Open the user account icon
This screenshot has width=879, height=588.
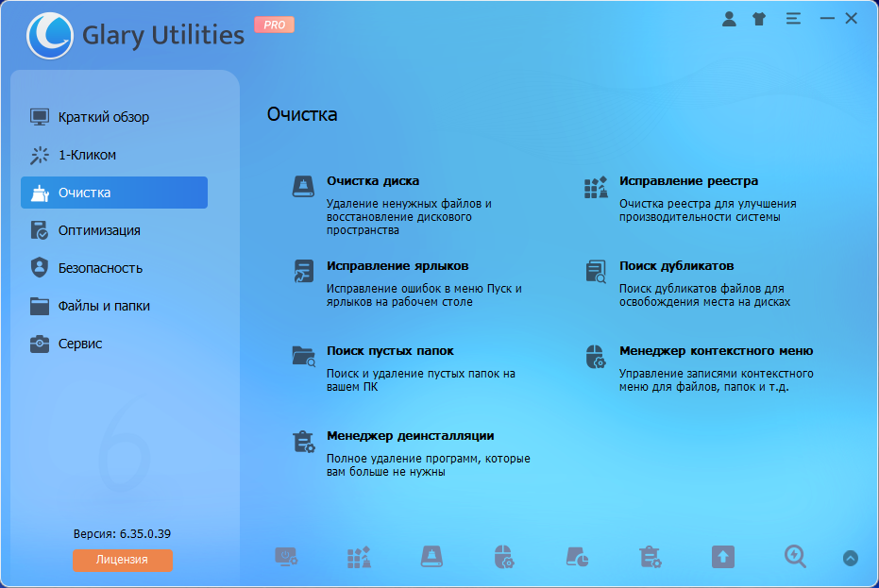point(728,19)
